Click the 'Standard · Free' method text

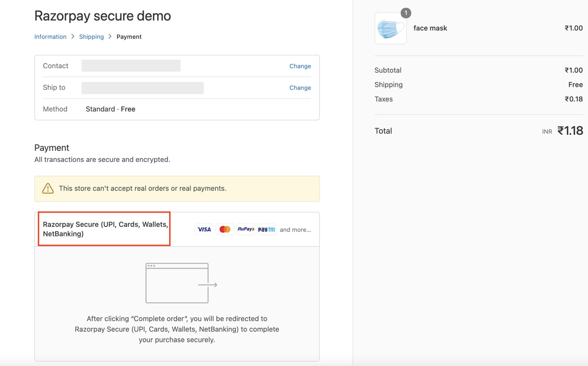pos(111,109)
